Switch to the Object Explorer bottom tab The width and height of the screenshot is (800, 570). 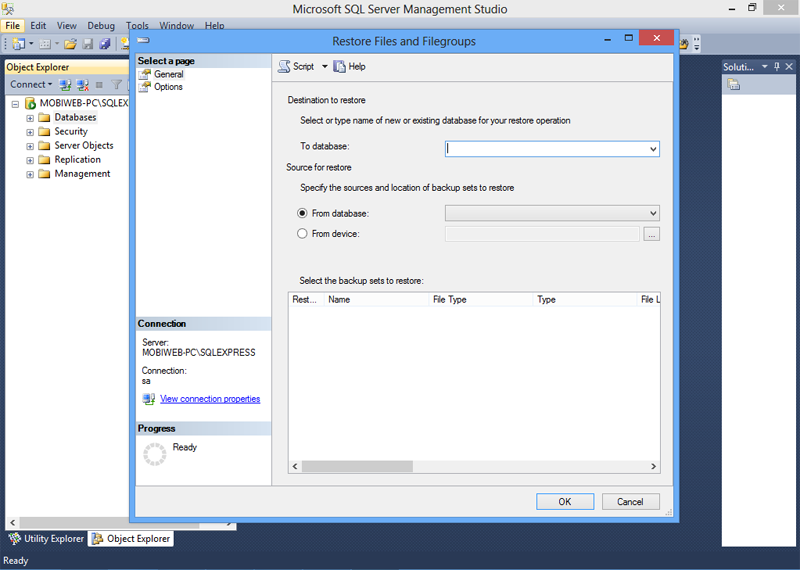[131, 538]
